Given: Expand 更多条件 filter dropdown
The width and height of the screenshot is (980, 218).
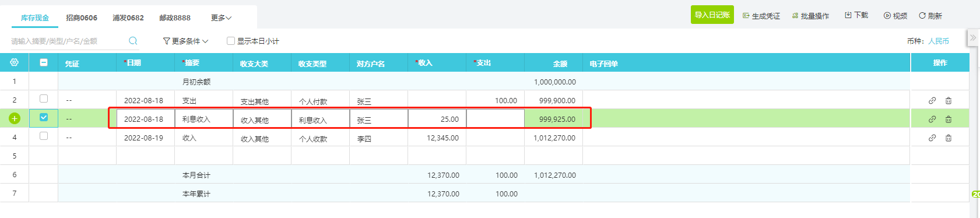Looking at the screenshot, I should [x=185, y=41].
